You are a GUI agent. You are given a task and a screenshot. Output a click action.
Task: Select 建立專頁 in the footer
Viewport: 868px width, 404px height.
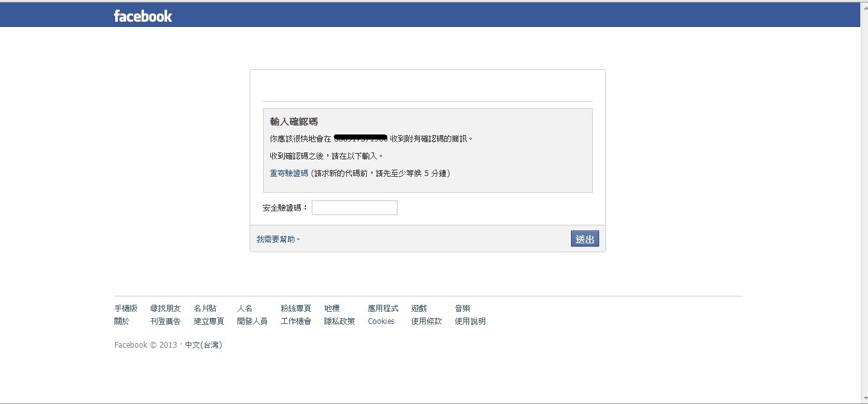[x=209, y=321]
